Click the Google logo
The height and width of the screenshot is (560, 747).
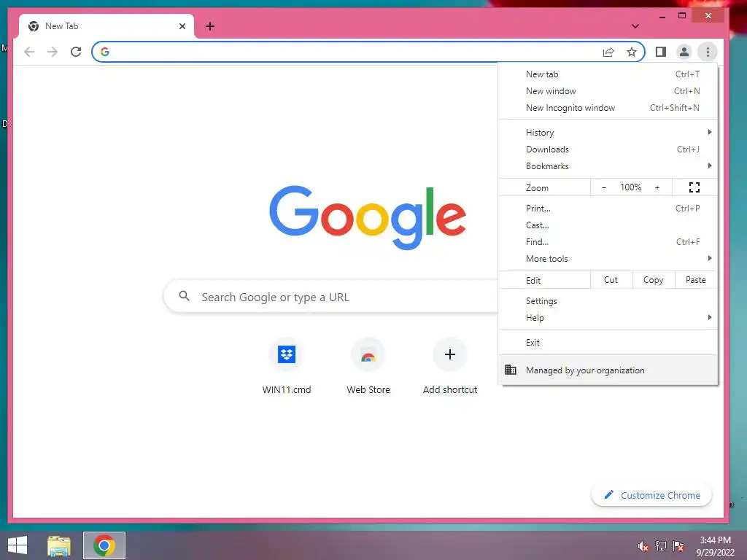pos(368,217)
